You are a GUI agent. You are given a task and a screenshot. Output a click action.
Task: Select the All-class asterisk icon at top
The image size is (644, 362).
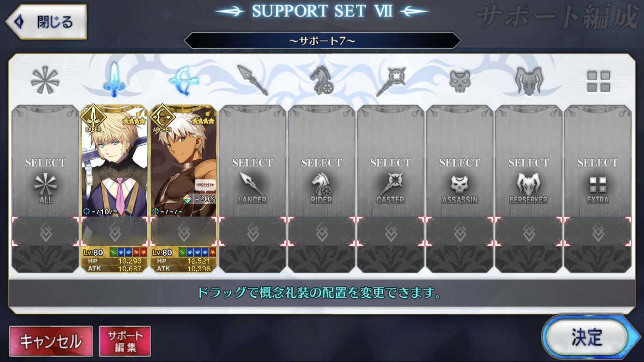click(x=45, y=80)
